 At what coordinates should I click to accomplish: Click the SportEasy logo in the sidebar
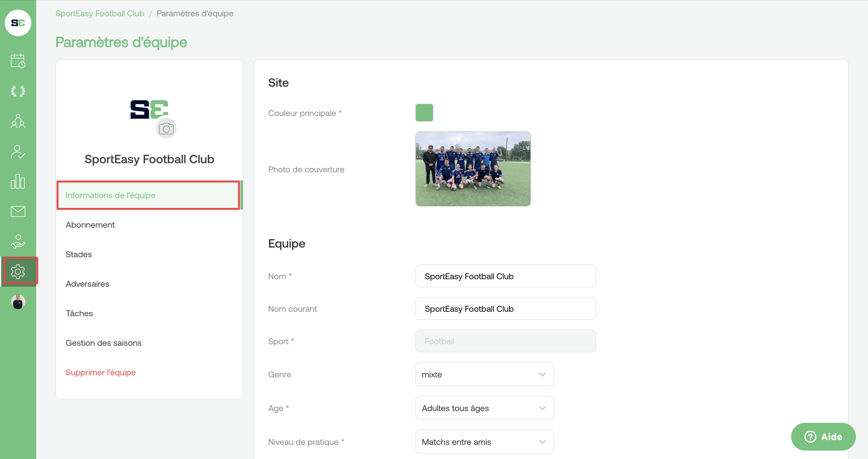point(18,23)
